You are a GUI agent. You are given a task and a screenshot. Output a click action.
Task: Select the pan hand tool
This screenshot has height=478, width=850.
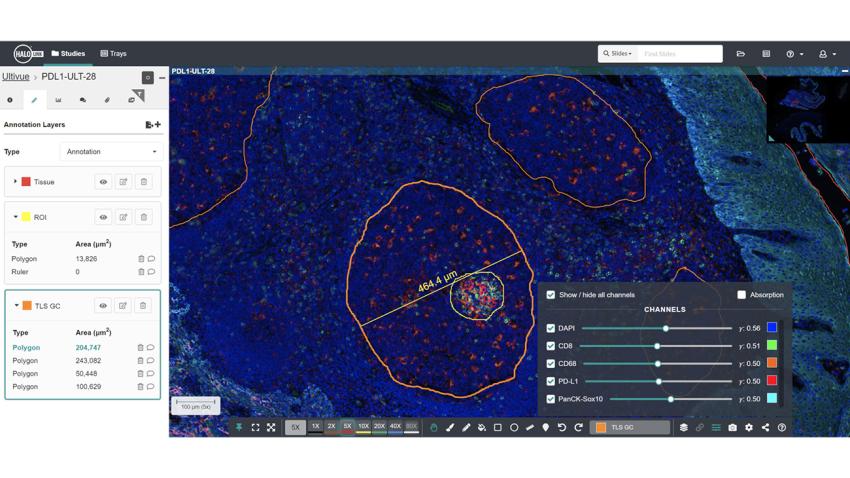[434, 427]
